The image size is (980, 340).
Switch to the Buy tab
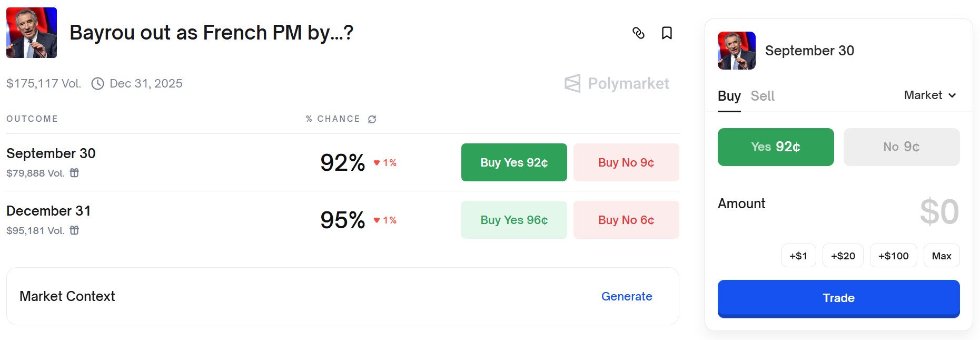729,96
